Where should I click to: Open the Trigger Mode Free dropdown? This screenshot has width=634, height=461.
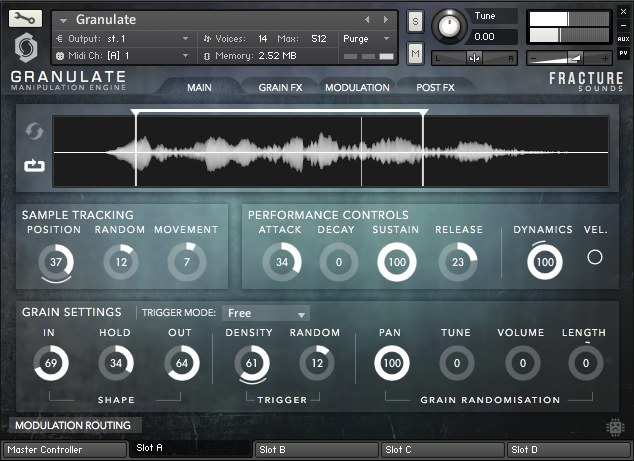[266, 313]
